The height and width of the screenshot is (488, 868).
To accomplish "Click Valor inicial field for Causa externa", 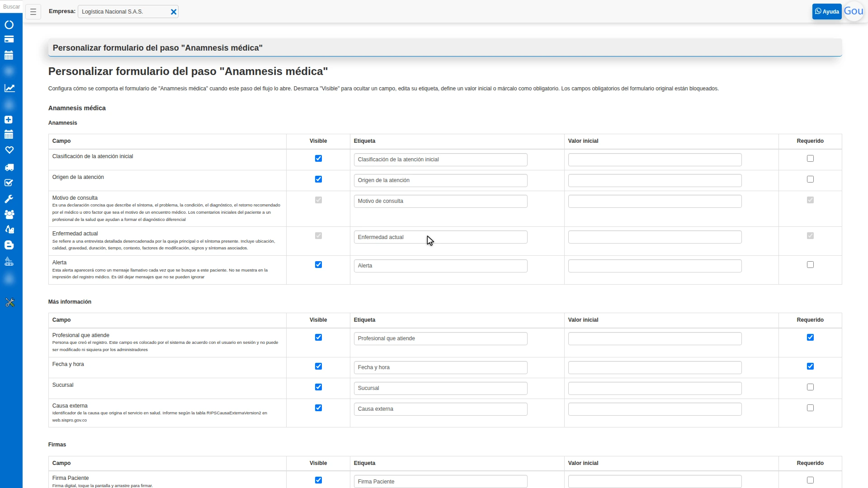I will pos(655,409).
